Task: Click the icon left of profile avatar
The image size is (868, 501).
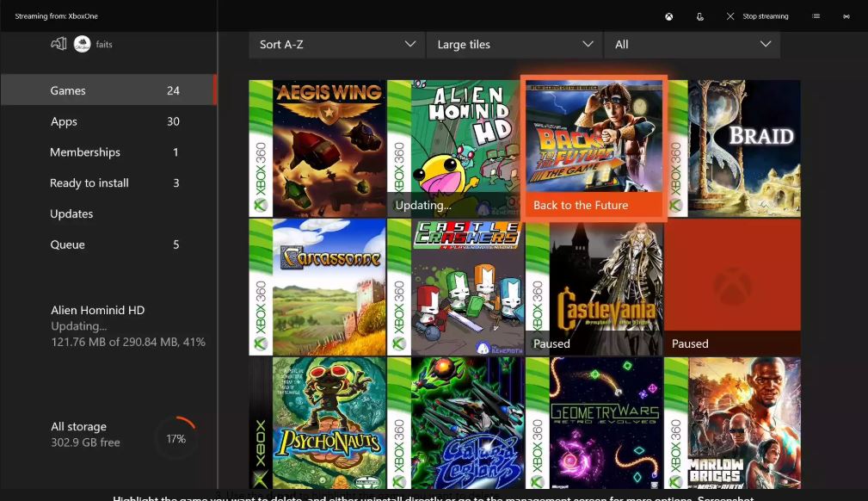Action: (x=58, y=43)
